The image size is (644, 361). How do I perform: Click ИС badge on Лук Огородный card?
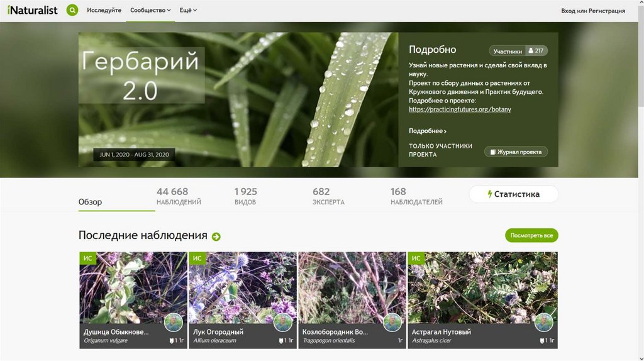tap(197, 258)
